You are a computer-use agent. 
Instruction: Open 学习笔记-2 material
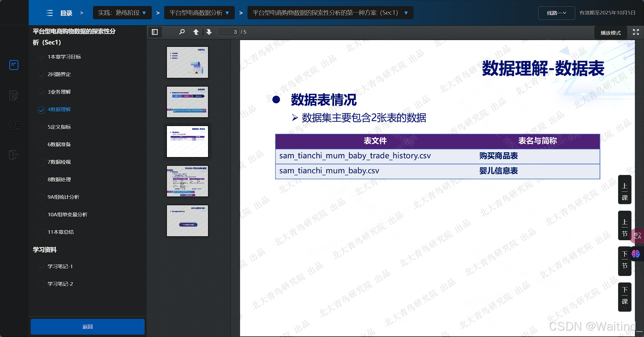click(60, 284)
